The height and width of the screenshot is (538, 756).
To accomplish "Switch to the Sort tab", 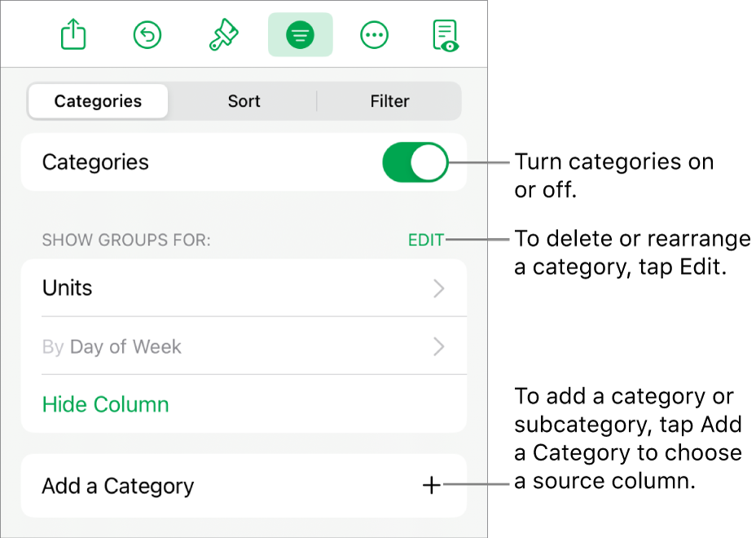I will click(244, 101).
